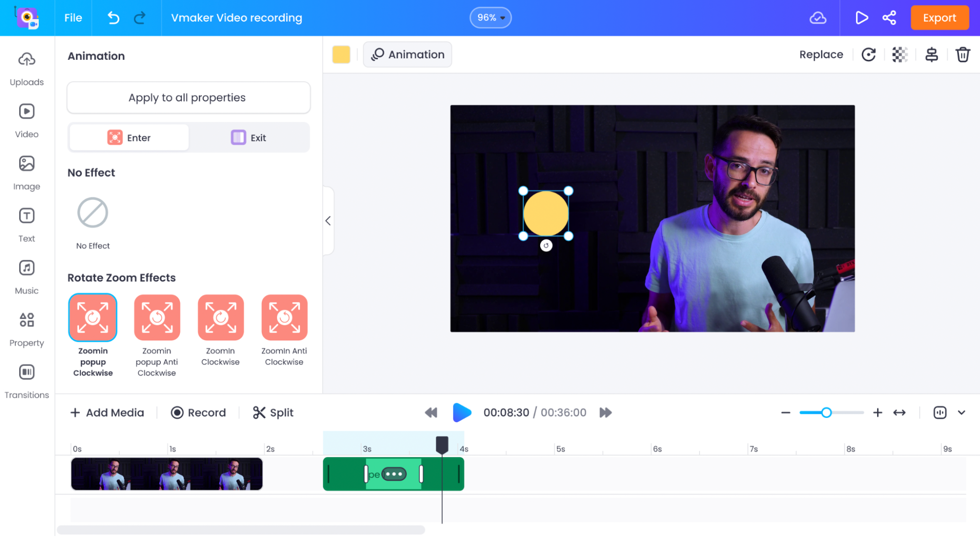The image size is (980, 557).
Task: Click Export button
Action: pos(939,18)
